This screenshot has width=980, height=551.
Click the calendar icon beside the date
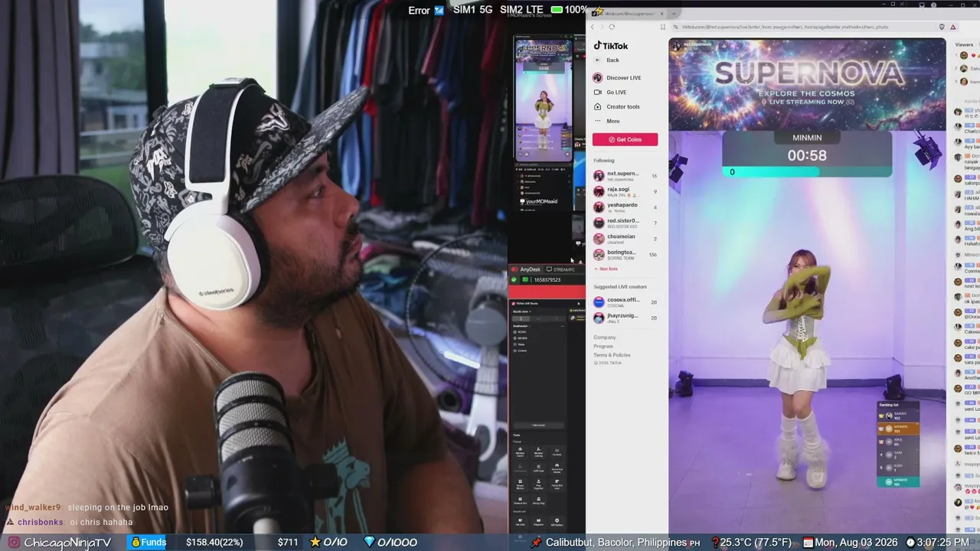click(808, 543)
